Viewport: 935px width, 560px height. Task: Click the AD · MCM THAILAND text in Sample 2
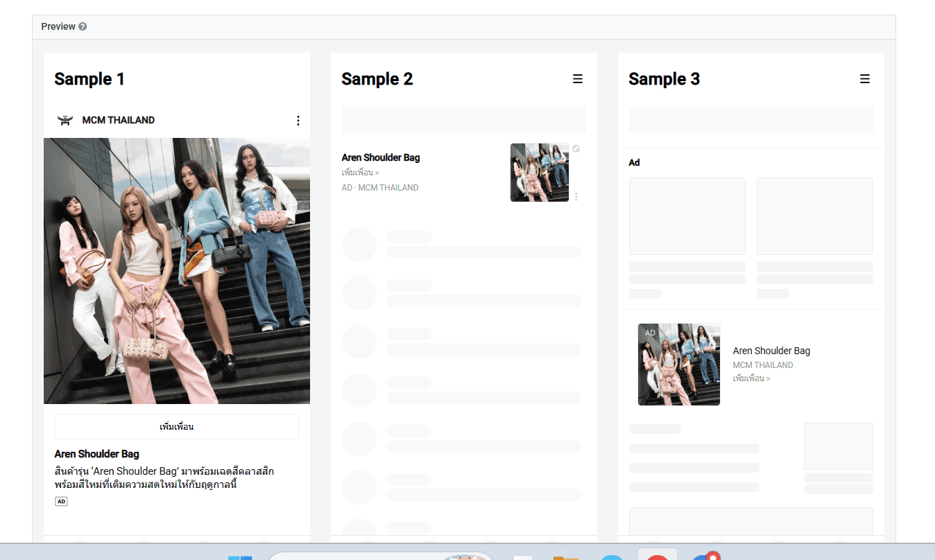click(x=380, y=188)
